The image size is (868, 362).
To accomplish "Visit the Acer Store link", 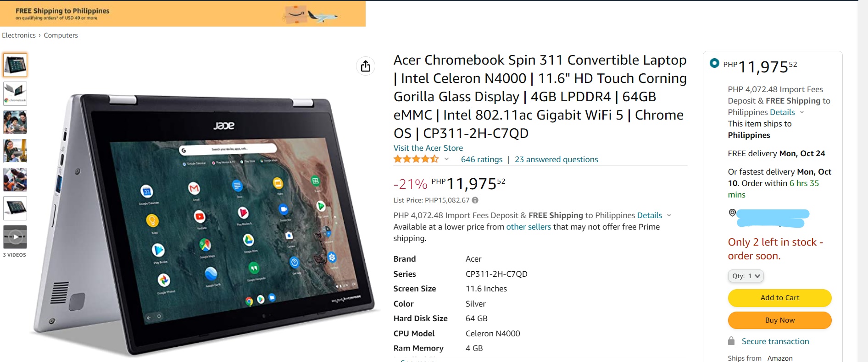I will coord(428,148).
